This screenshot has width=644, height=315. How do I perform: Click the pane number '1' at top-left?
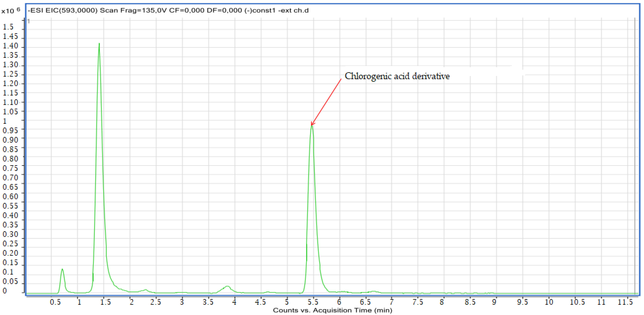point(29,21)
